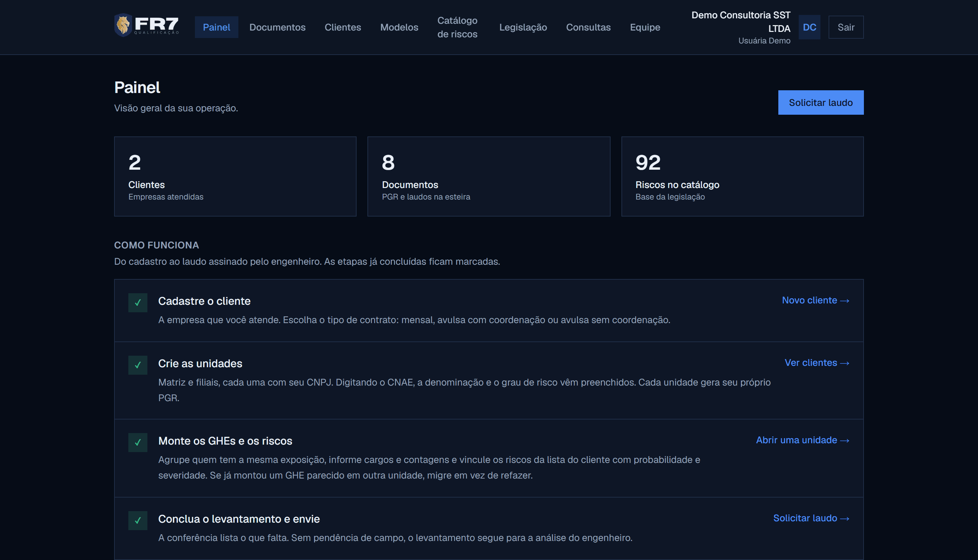This screenshot has width=978, height=560.
Task: Click the Monte os GHEs e os riscos heading
Action: [x=225, y=441]
